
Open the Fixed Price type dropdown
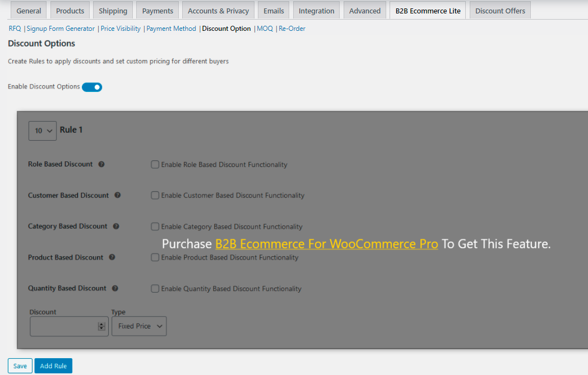139,326
